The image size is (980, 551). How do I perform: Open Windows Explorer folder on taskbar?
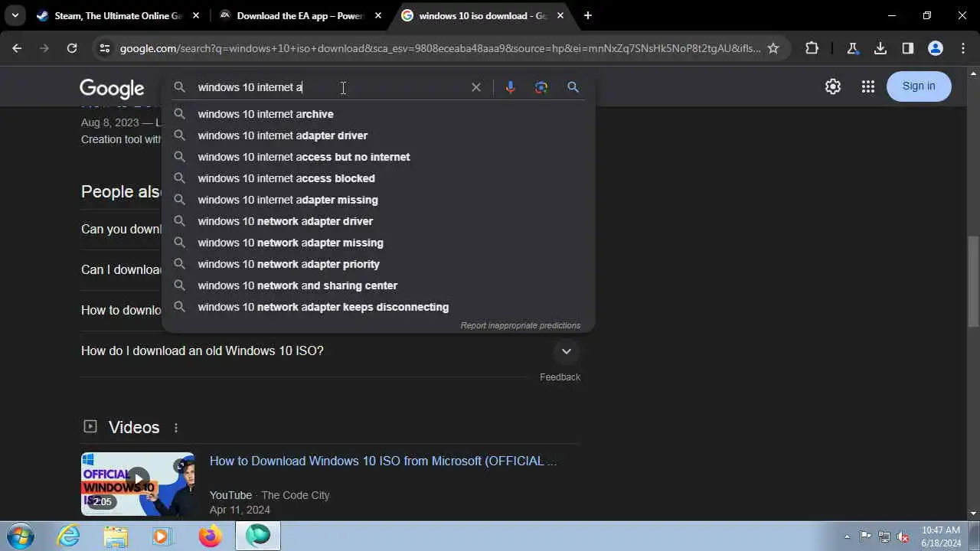[x=116, y=536]
